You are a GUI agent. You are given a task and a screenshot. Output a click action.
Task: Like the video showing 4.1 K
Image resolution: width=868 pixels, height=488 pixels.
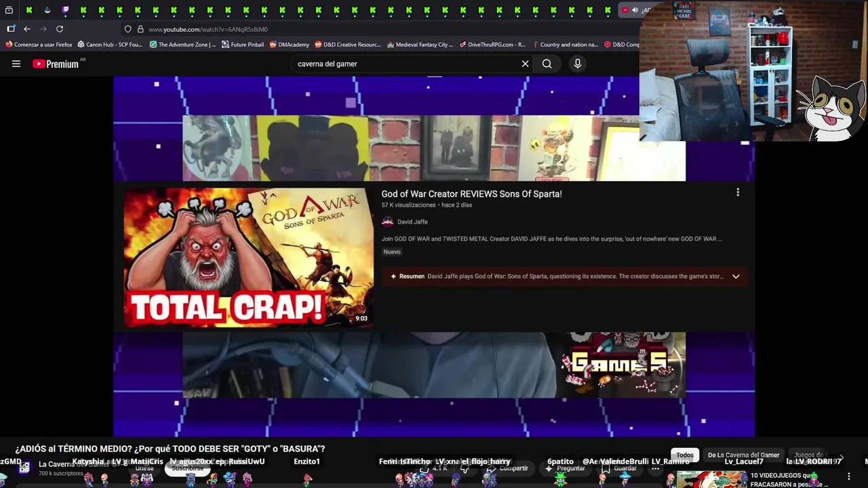click(434, 468)
